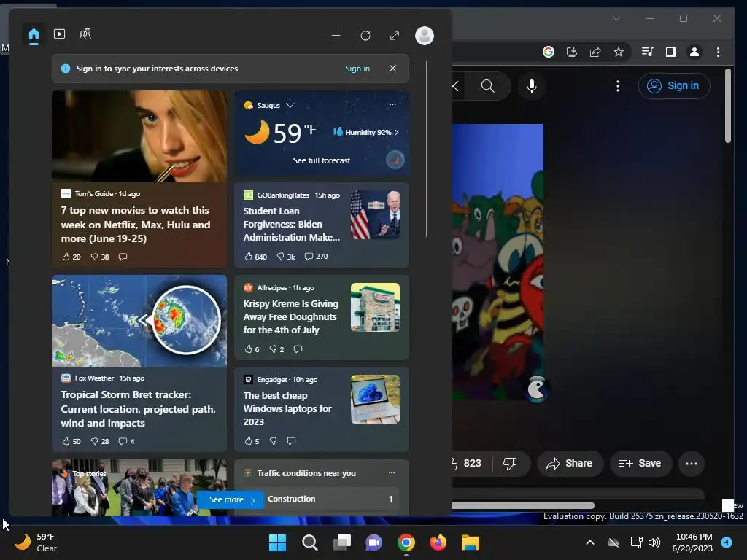The image size is (747, 560).
Task: Open the widgets Home tab icon
Action: point(34,35)
